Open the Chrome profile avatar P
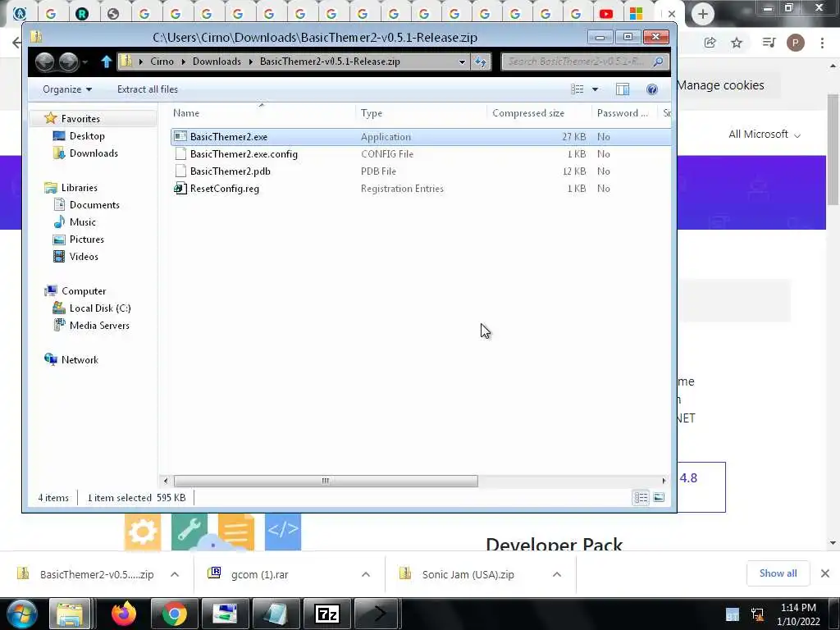Screen dimensions: 840x630 point(795,43)
